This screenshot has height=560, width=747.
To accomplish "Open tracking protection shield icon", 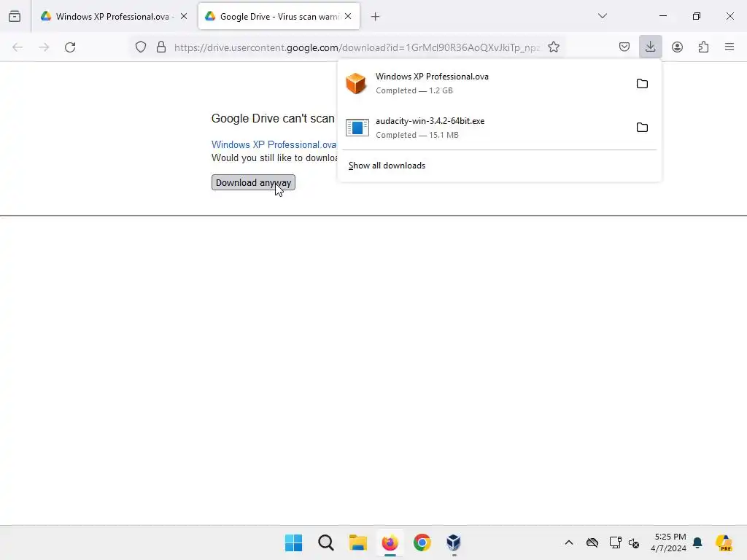I will point(141,47).
